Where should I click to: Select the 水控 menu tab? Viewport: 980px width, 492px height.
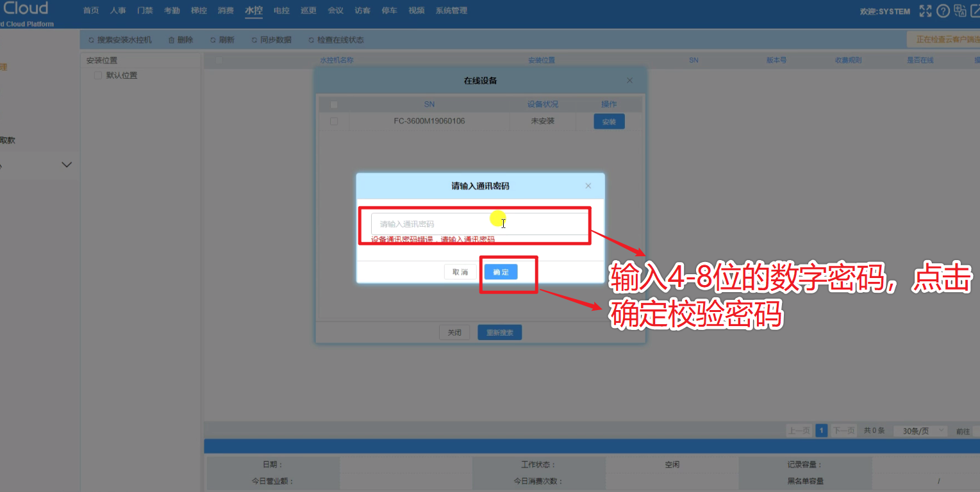(x=254, y=11)
